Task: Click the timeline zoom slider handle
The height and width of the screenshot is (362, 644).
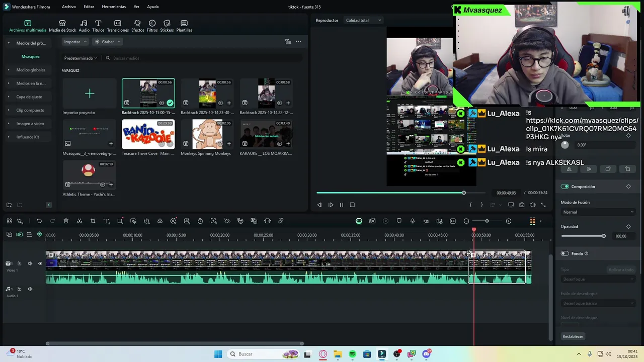Action: [x=487, y=221]
